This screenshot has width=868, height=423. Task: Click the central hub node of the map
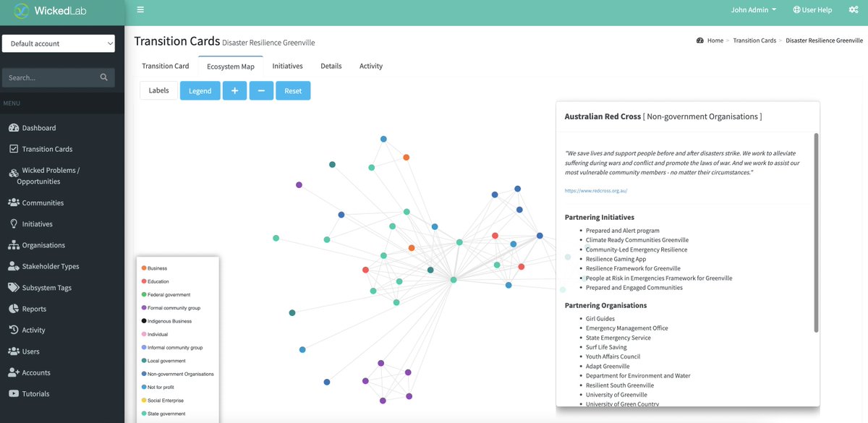tap(454, 280)
